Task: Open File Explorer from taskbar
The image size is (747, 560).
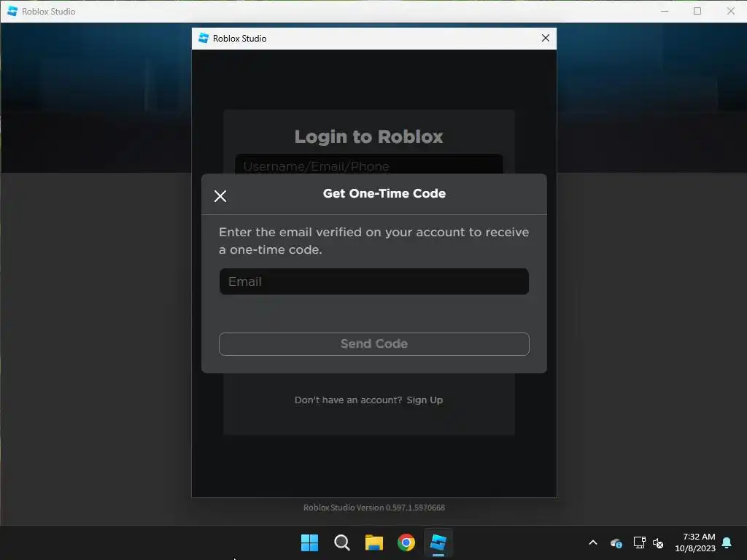Action: [374, 542]
